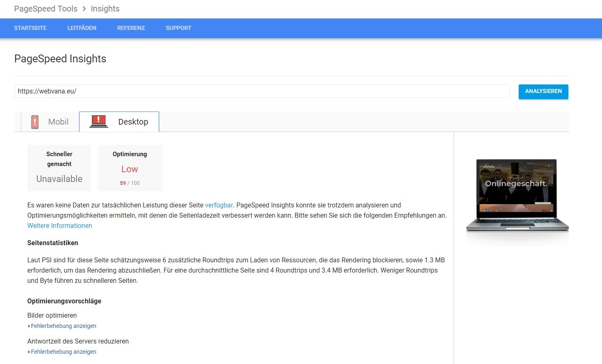Click the Schneller gemacht Unavailable card
The image size is (602, 364).
[x=59, y=168]
